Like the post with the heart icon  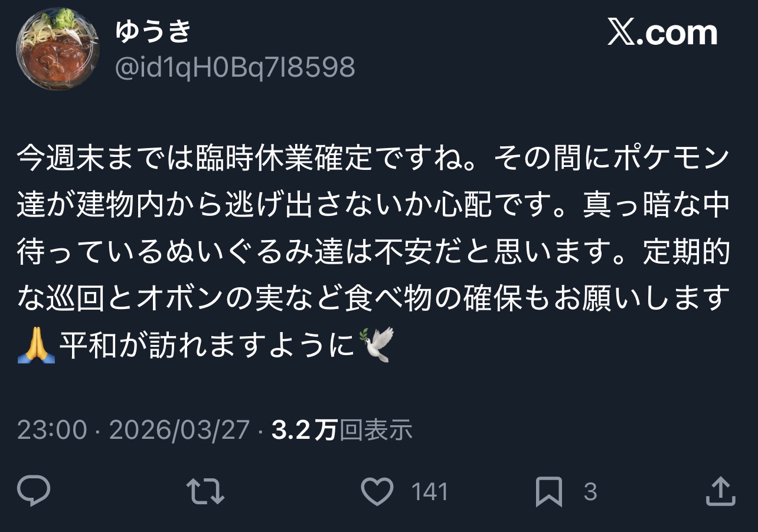click(377, 491)
